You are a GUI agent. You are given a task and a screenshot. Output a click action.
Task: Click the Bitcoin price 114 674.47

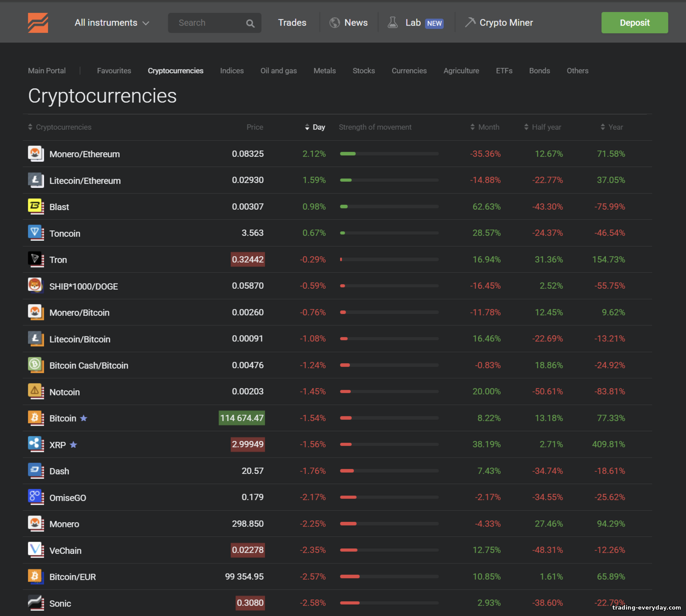pyautogui.click(x=242, y=418)
